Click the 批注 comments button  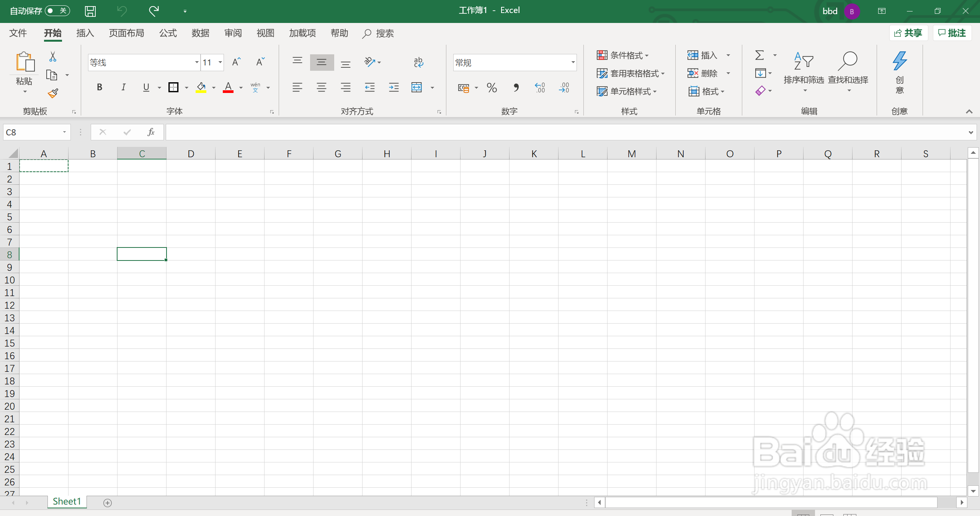coord(952,33)
